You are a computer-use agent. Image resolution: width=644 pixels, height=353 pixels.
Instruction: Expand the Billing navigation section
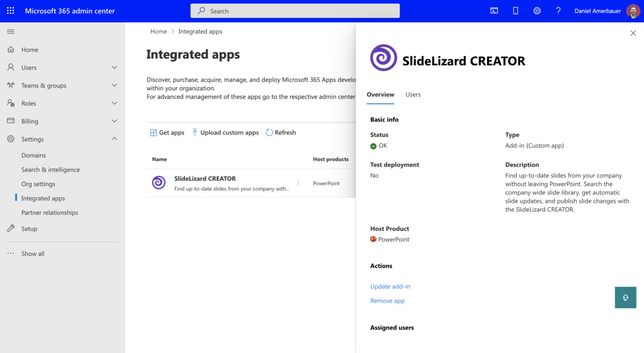(x=114, y=121)
